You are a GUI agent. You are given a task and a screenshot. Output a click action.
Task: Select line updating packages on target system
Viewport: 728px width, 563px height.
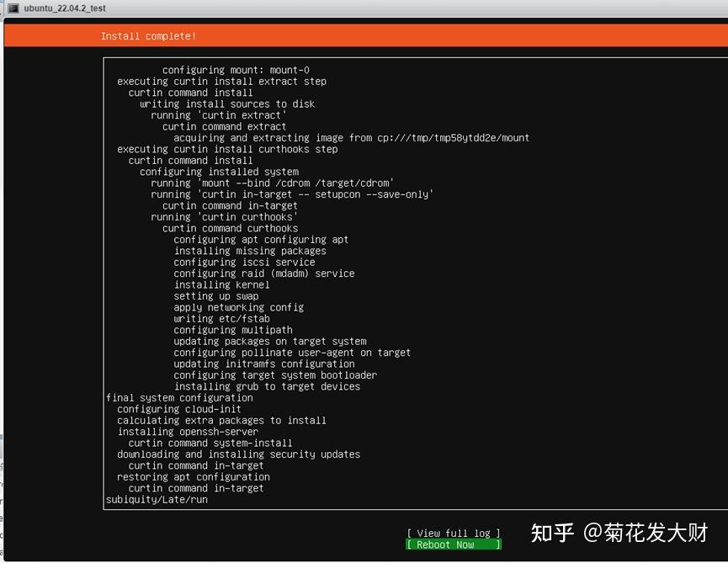coord(270,341)
